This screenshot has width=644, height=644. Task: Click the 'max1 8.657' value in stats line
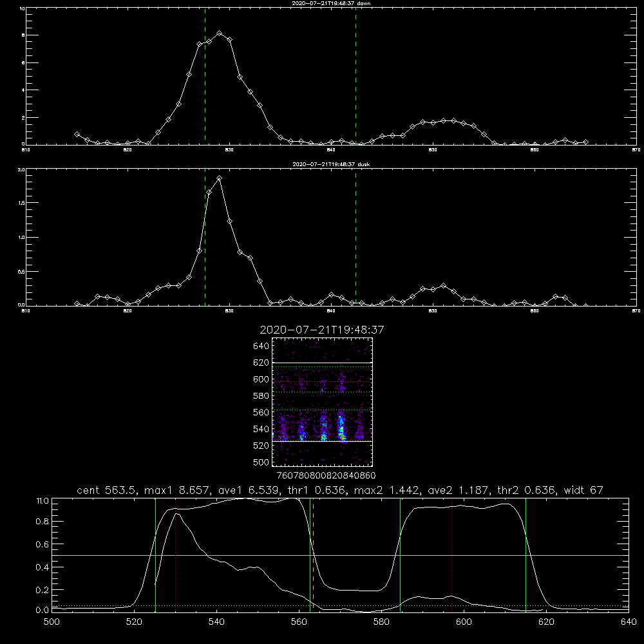click(x=178, y=490)
